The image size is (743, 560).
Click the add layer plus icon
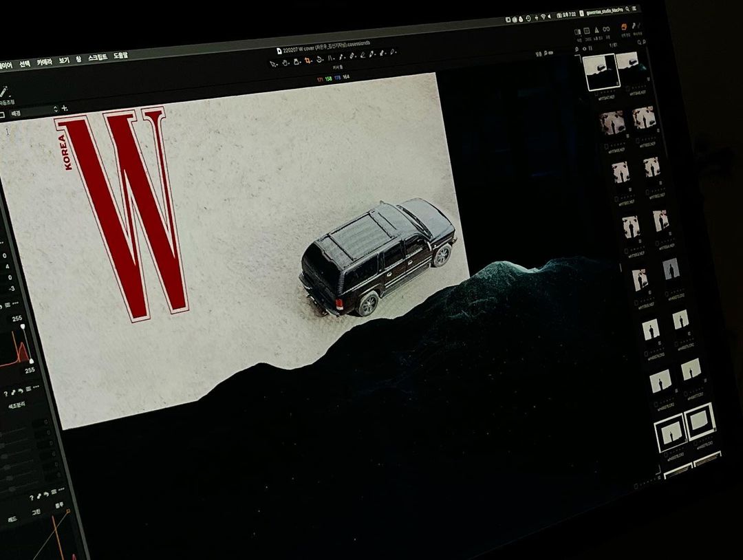click(x=65, y=108)
